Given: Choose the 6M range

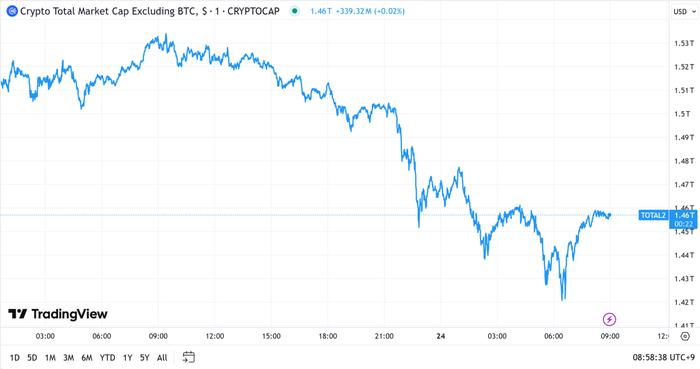Looking at the screenshot, I should [87, 357].
